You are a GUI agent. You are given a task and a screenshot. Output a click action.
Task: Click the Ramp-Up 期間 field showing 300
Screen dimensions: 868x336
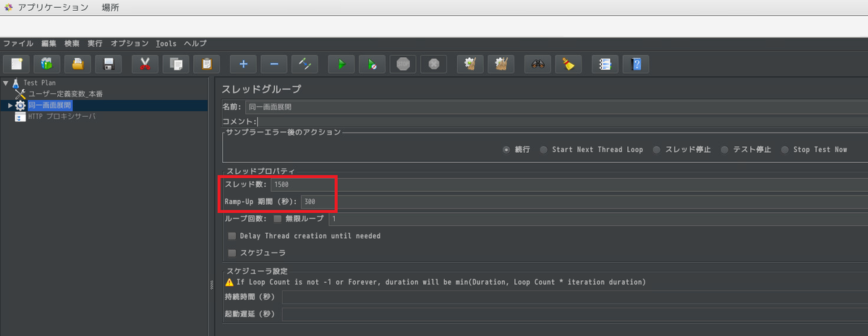coord(584,201)
